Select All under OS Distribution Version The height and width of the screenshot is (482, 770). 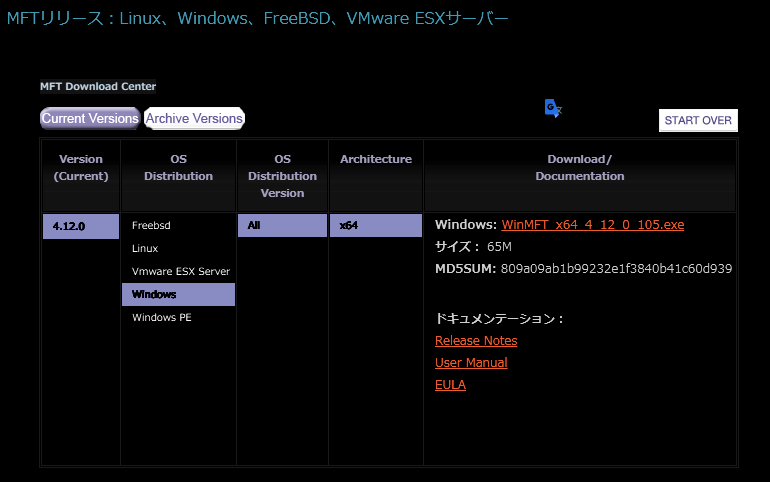282,225
